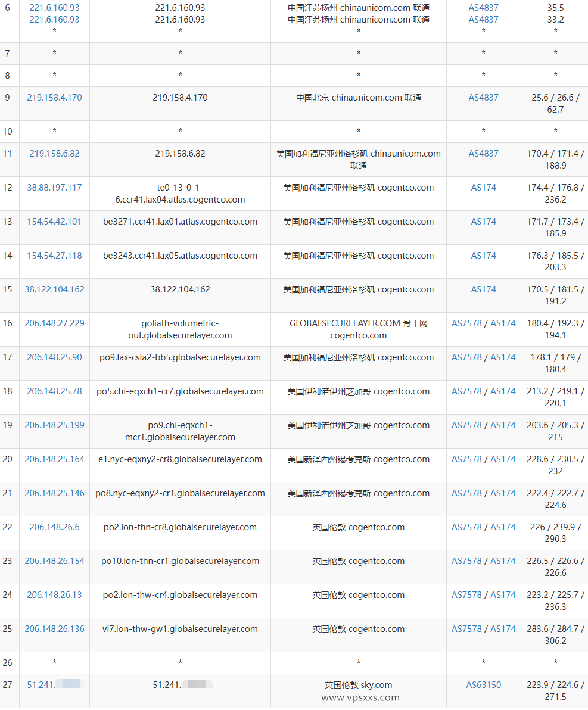Select AS174 in hop 14 row
Image resolution: width=588 pixels, height=710 pixels.
pos(483,256)
